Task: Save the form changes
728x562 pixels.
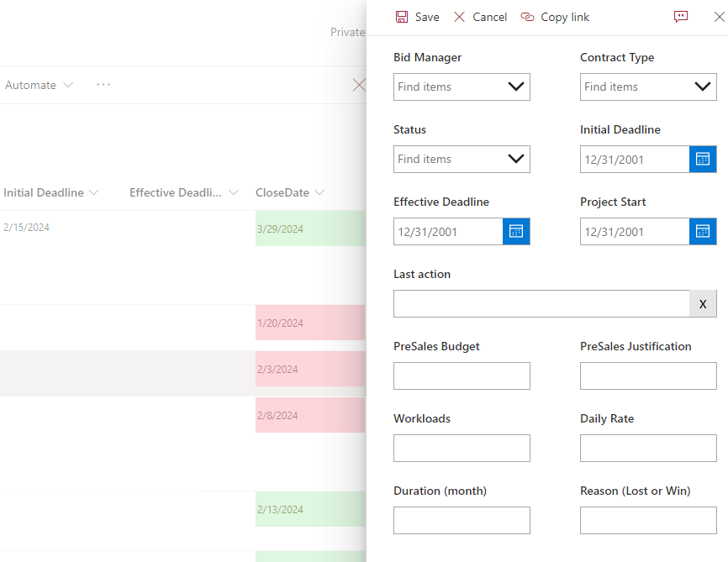Action: tap(417, 17)
